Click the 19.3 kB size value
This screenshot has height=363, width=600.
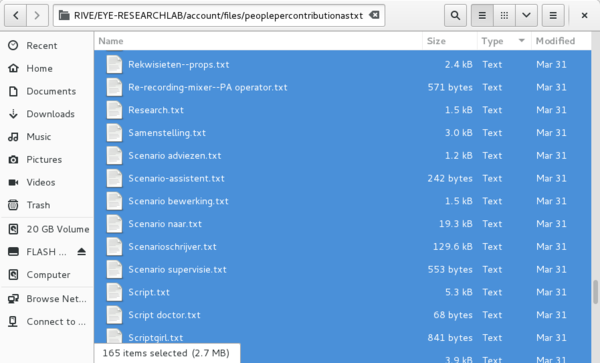coord(455,224)
